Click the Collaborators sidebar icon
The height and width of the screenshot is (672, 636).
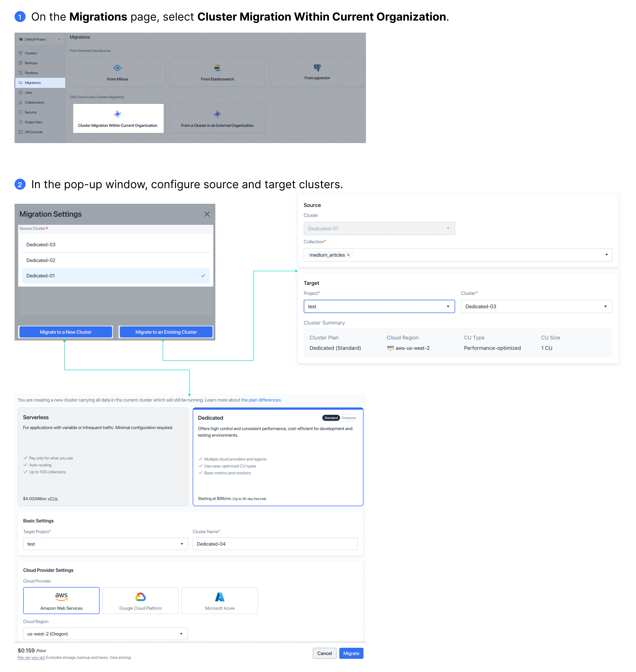20,102
